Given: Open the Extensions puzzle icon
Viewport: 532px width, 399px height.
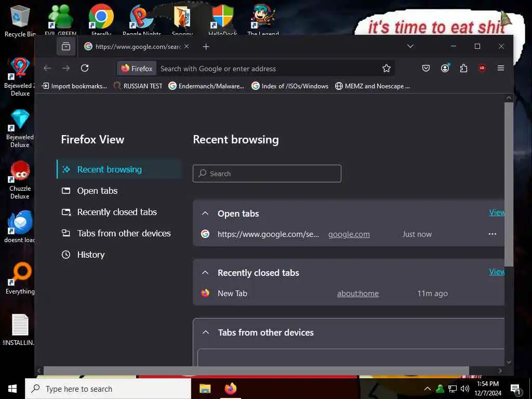Looking at the screenshot, I should click(x=463, y=68).
